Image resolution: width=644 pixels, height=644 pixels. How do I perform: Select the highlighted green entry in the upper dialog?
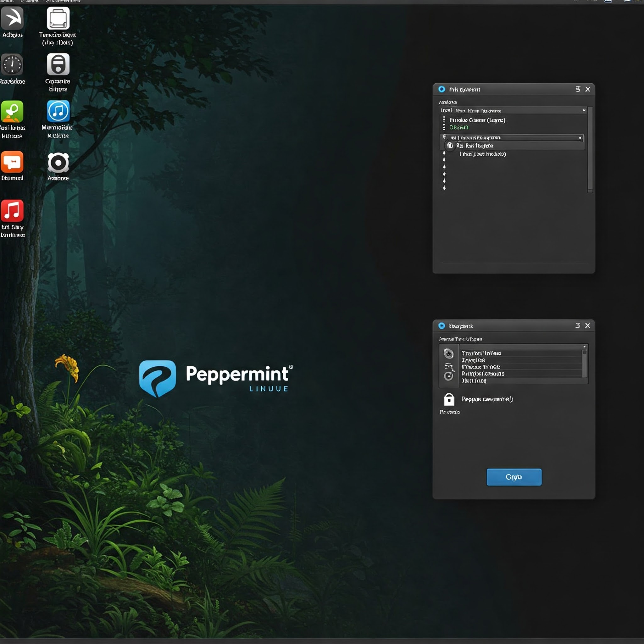click(x=460, y=127)
